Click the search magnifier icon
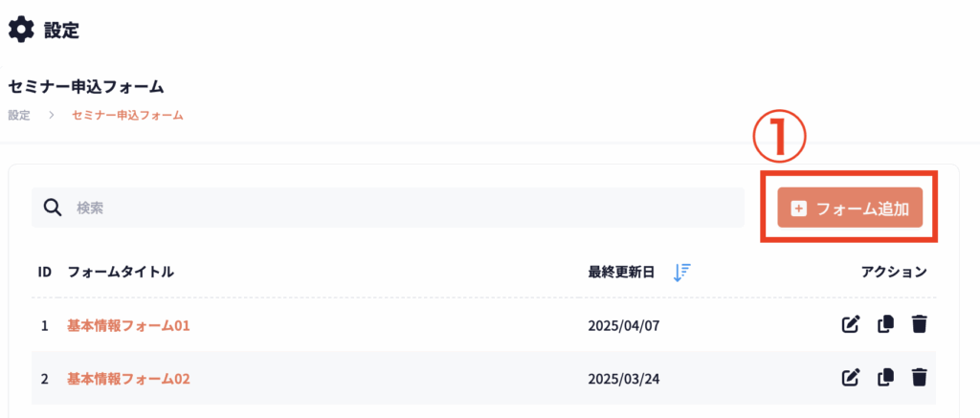Screen dimensions: 980x418 click(x=54, y=208)
